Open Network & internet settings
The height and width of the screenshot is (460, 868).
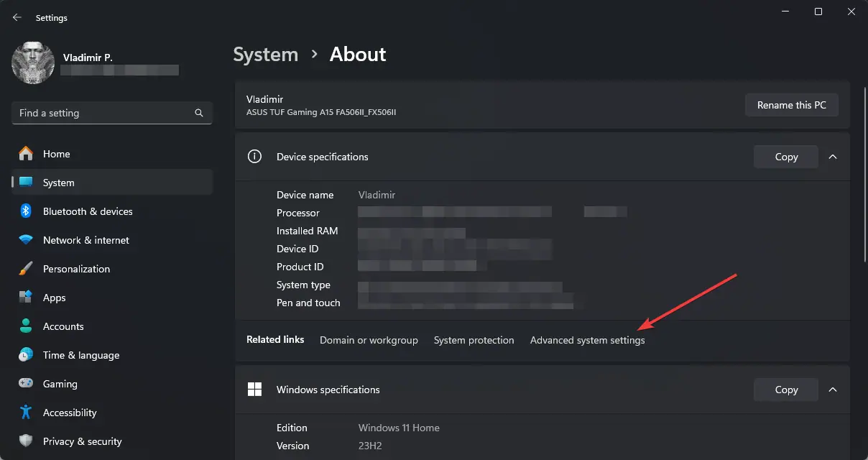(x=112, y=240)
